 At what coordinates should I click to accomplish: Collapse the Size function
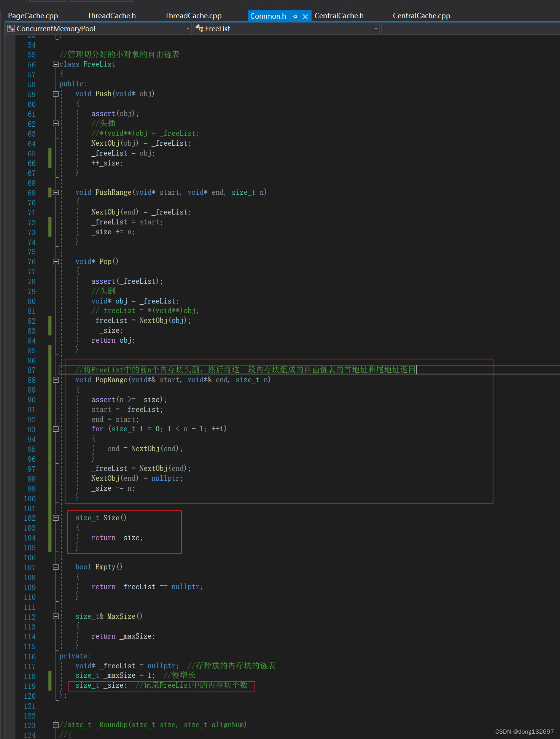pyautogui.click(x=56, y=518)
